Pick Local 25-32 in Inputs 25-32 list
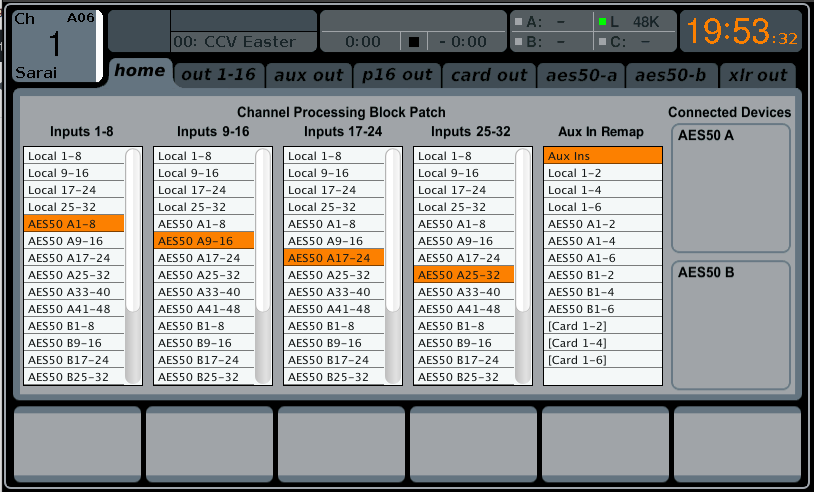 coord(464,207)
